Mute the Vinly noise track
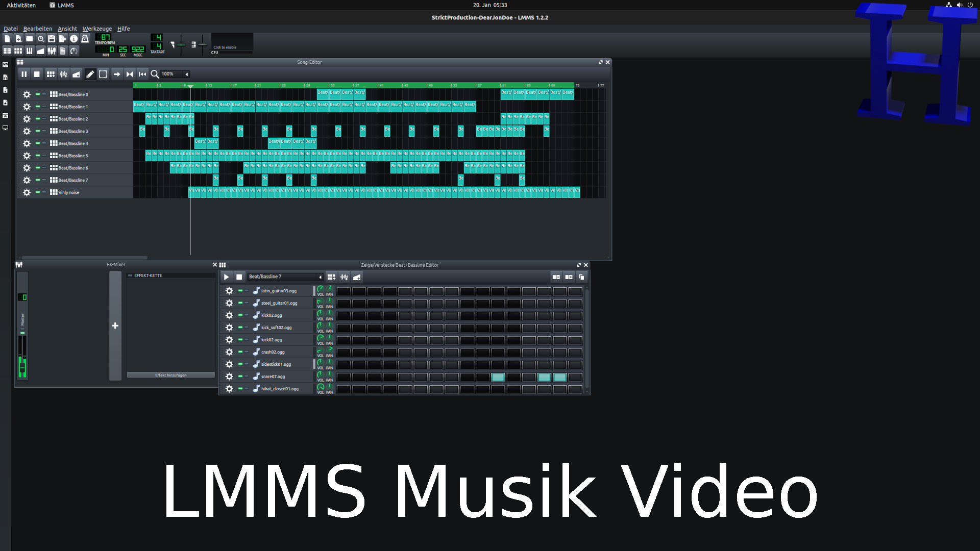Screen dimensions: 980x551 tap(38, 192)
